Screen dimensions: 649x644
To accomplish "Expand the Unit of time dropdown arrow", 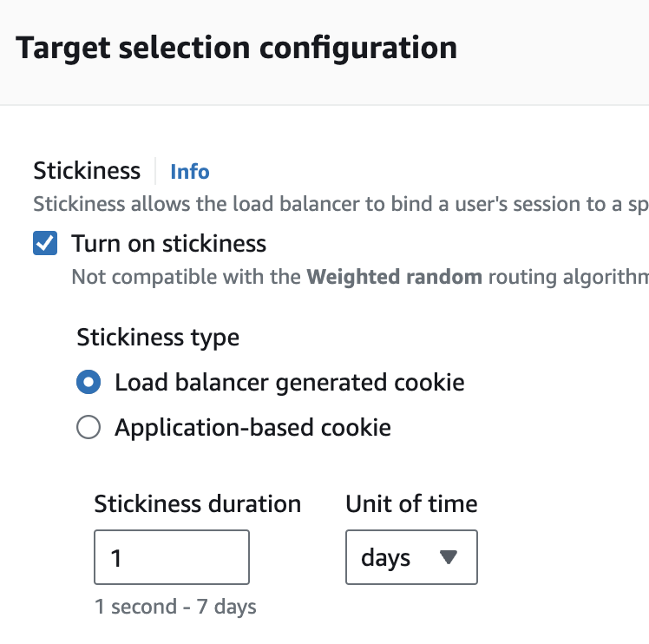I will tap(448, 557).
